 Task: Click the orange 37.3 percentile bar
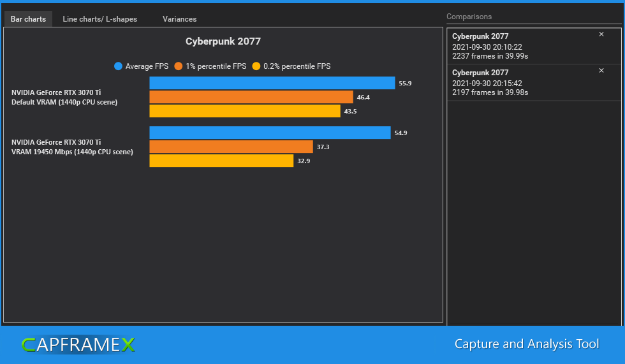point(231,147)
